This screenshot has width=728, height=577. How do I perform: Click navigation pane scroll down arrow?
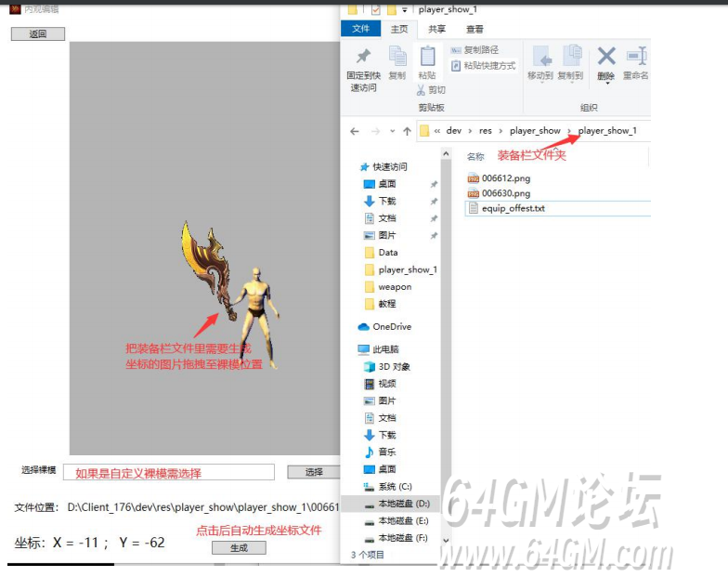tap(446, 541)
